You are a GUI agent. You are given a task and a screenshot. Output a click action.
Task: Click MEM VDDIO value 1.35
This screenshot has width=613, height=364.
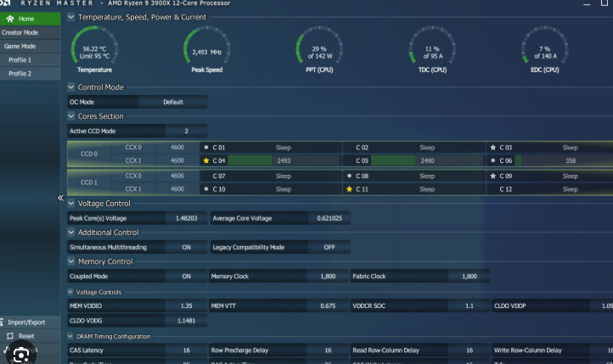coord(186,305)
